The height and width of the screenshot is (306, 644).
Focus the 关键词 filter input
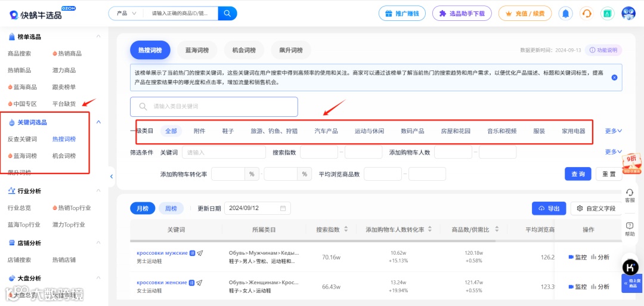[224, 152]
